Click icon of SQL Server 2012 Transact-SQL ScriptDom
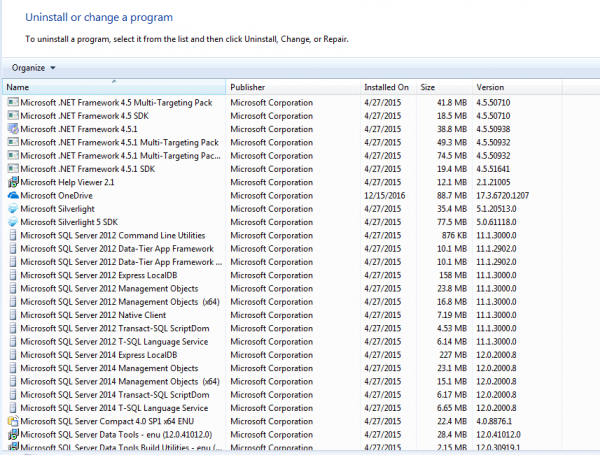This screenshot has height=455, width=600. pos(13,328)
